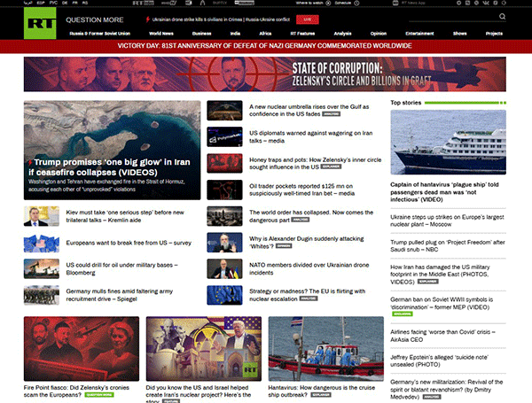Click the green RT logo
The width and height of the screenshot is (532, 403).
(40, 23)
